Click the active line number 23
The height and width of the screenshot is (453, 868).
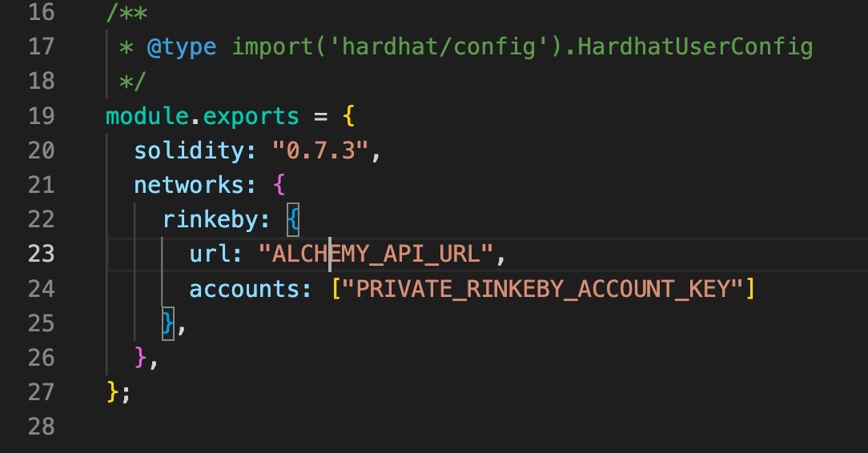(x=41, y=254)
